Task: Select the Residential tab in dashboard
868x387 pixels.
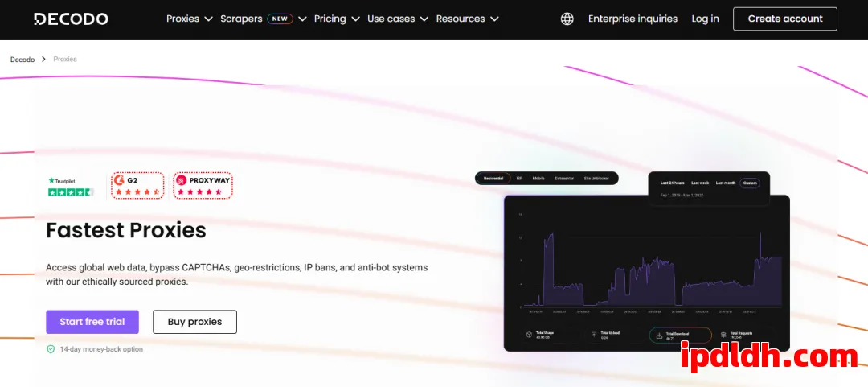Action: point(493,179)
